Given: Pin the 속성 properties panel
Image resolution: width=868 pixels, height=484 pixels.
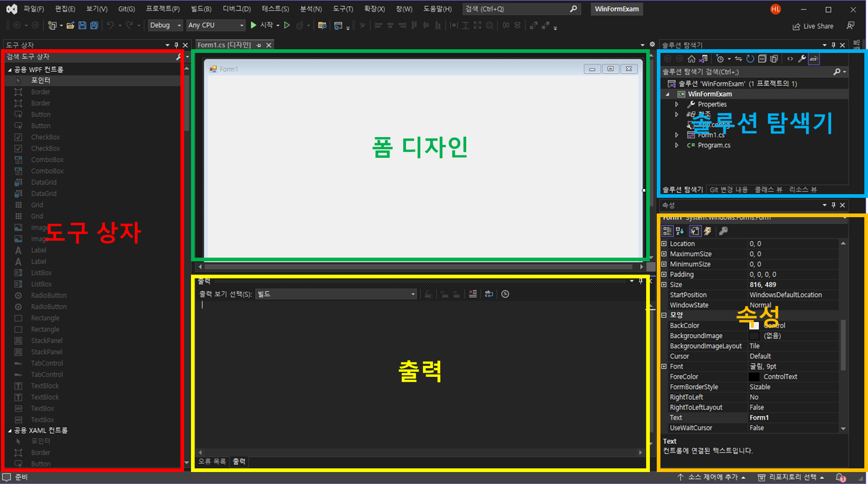Looking at the screenshot, I should click(x=833, y=205).
